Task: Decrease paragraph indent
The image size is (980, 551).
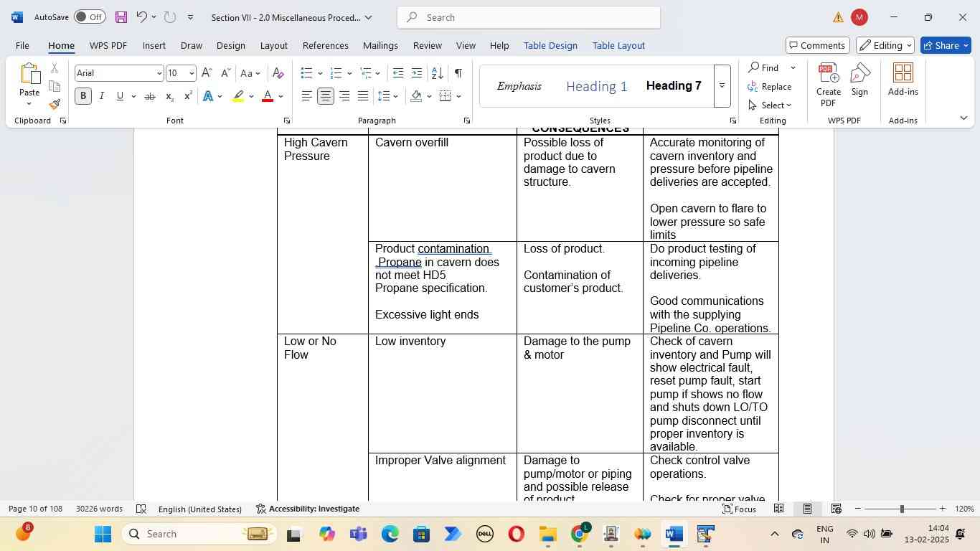Action: coord(398,73)
